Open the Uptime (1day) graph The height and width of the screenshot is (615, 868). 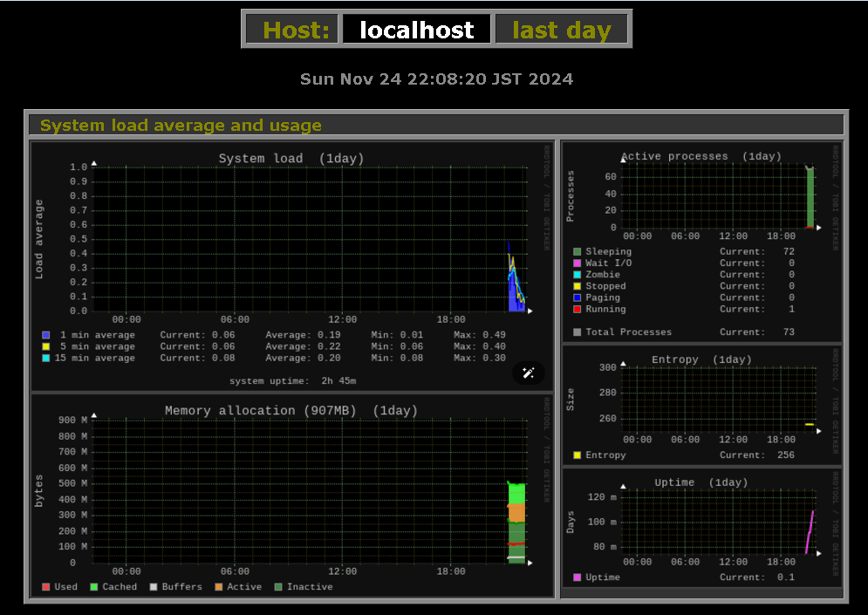(701, 526)
